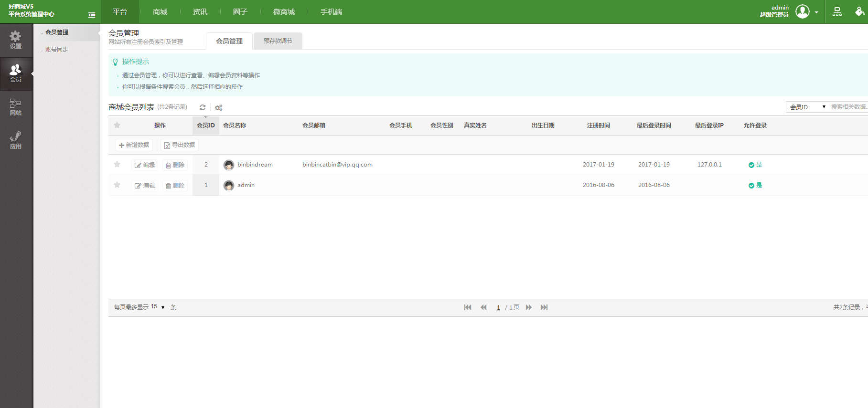
Task: Click the operation tips lightbulb icon
Action: pos(115,62)
